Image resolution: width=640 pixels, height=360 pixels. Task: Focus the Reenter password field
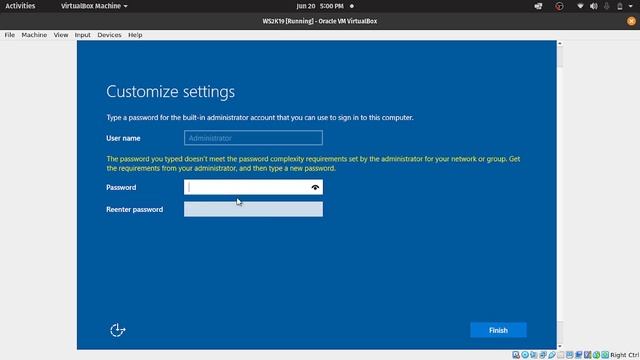coord(253,209)
